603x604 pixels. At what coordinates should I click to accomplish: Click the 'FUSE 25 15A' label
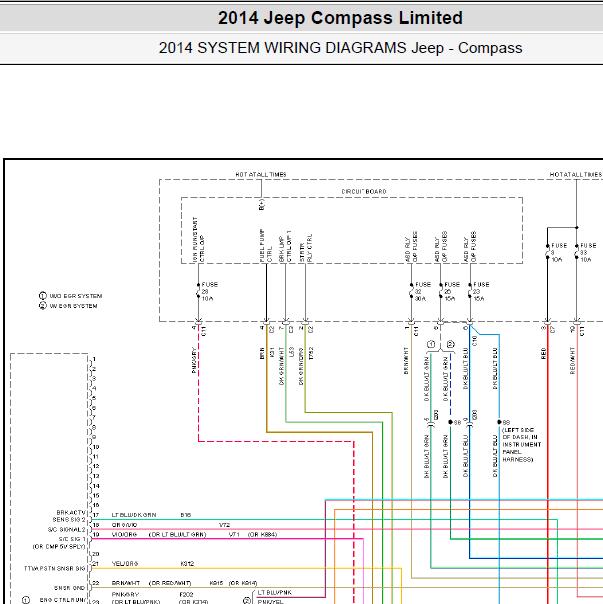pyautogui.click(x=452, y=292)
